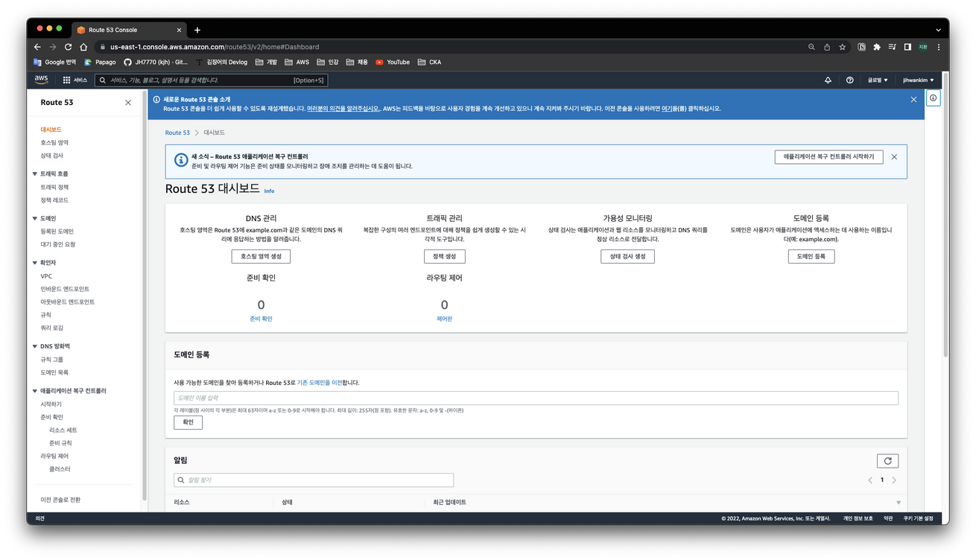Click 이전 콘솔로 전환 in the sidebar

tap(60, 500)
